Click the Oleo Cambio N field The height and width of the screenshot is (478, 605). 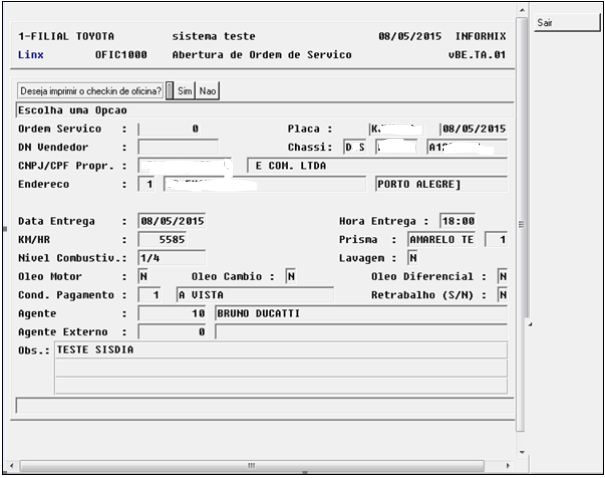coord(291,276)
